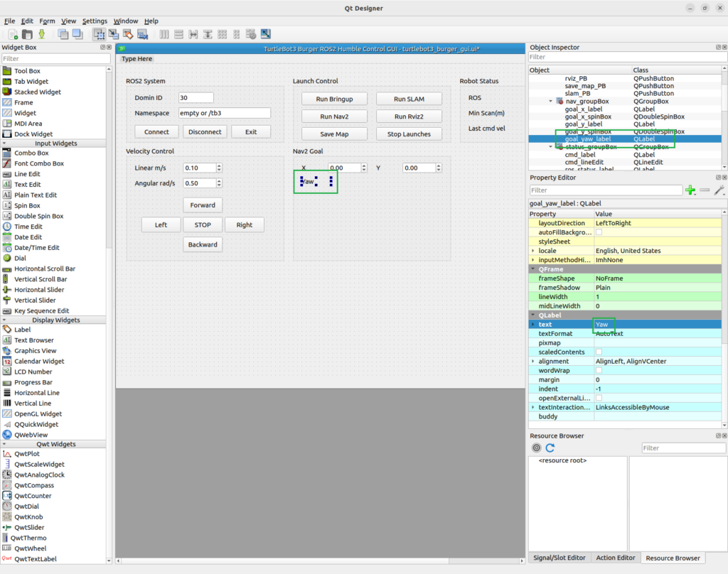Collapse nav_groupBox in Object Inspector

[x=551, y=101]
